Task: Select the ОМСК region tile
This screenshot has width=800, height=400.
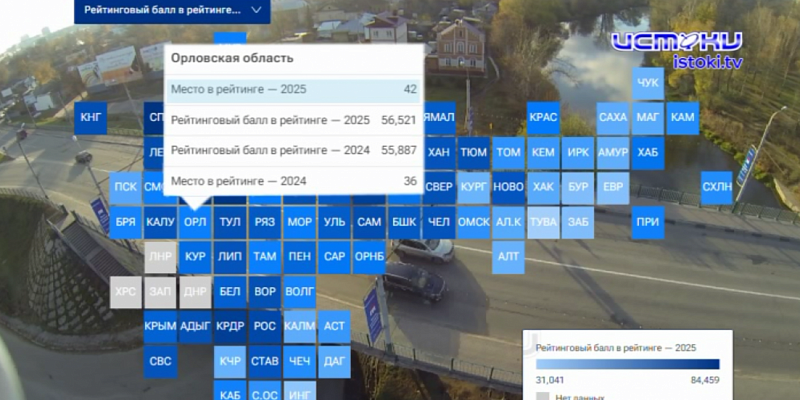Action: [x=473, y=222]
